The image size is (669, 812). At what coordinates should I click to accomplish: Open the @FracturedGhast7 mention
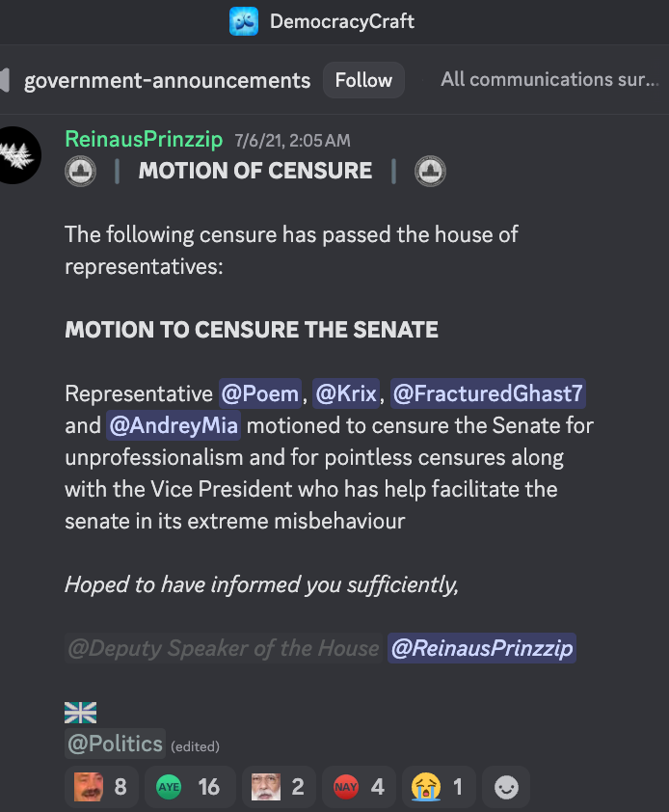488,393
